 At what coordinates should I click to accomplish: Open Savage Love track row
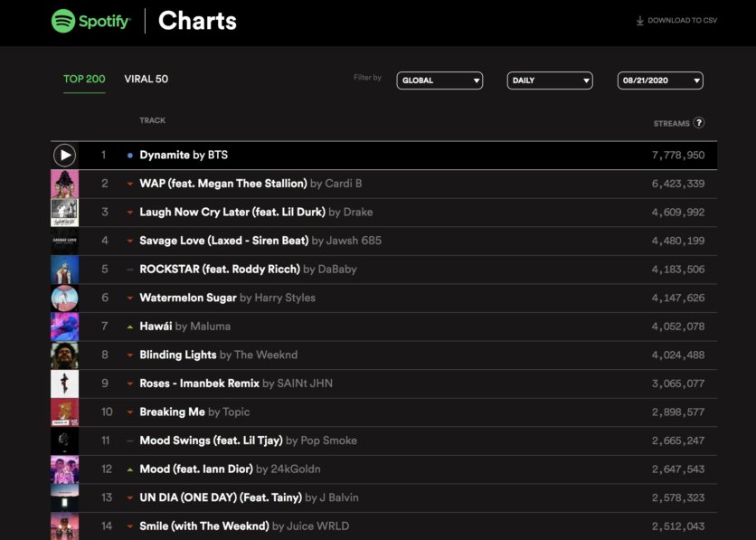point(383,241)
